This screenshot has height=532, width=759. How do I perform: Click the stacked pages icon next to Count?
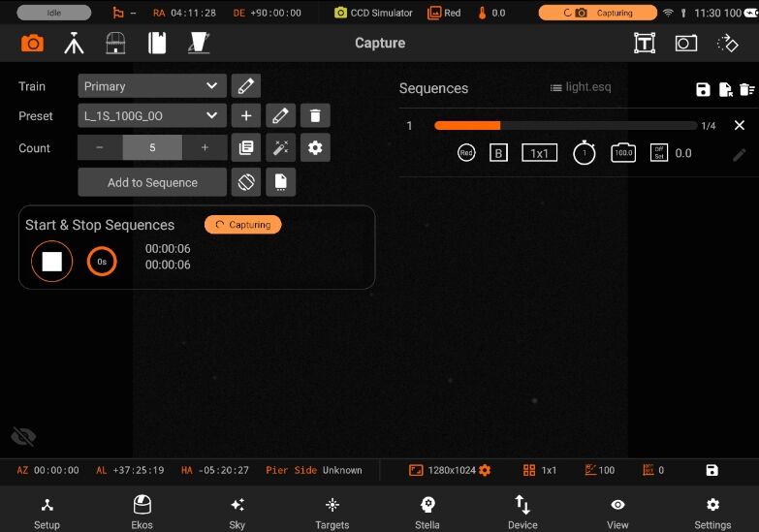[x=246, y=147]
